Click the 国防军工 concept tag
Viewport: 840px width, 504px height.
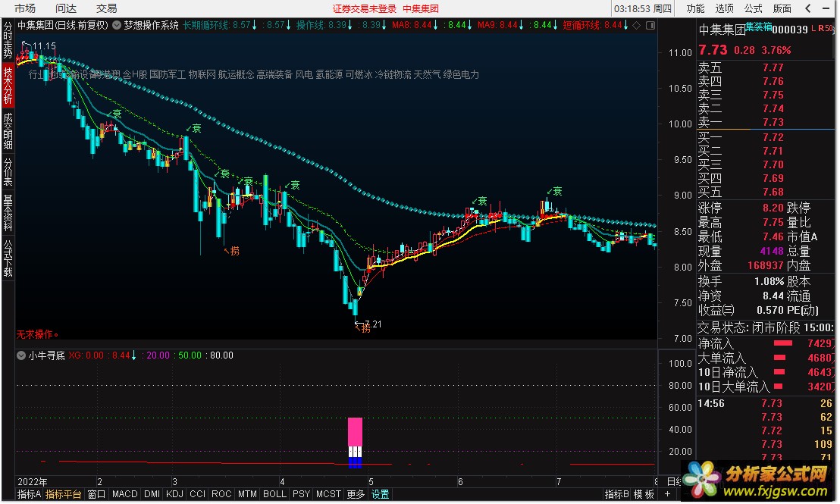167,74
